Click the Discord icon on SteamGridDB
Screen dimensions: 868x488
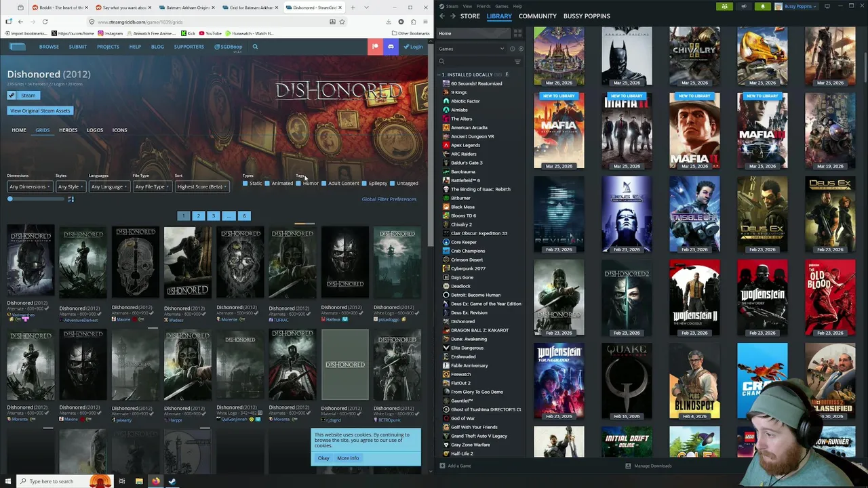tap(391, 46)
